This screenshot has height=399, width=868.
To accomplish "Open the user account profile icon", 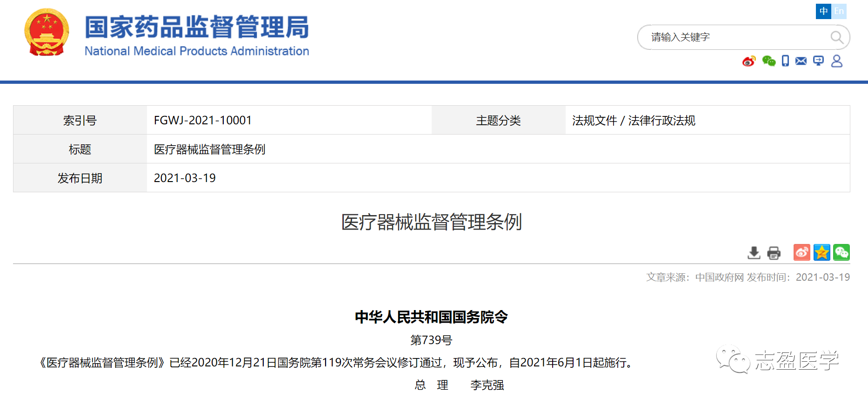I will pos(836,61).
